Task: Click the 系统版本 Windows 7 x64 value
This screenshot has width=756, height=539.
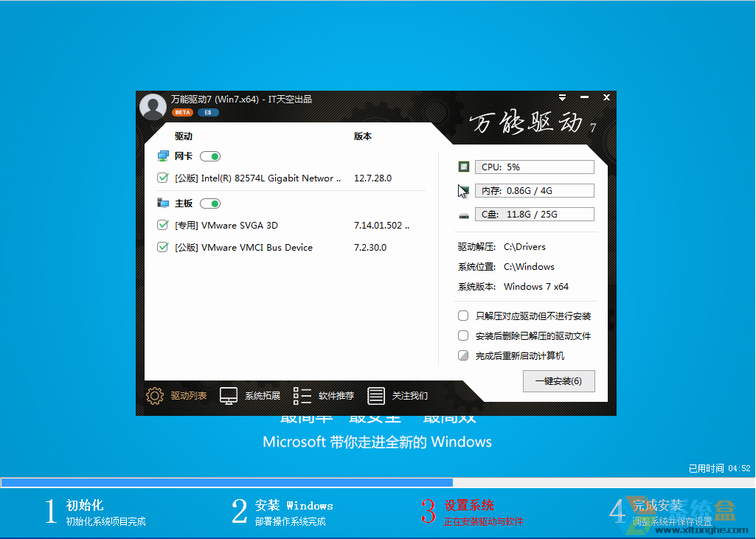Action: tap(536, 286)
